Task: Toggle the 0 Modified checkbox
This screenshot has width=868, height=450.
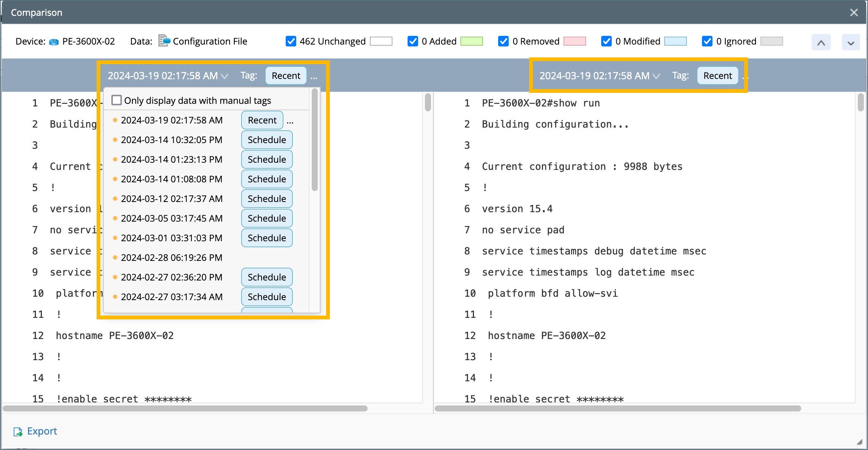Action: click(x=606, y=41)
